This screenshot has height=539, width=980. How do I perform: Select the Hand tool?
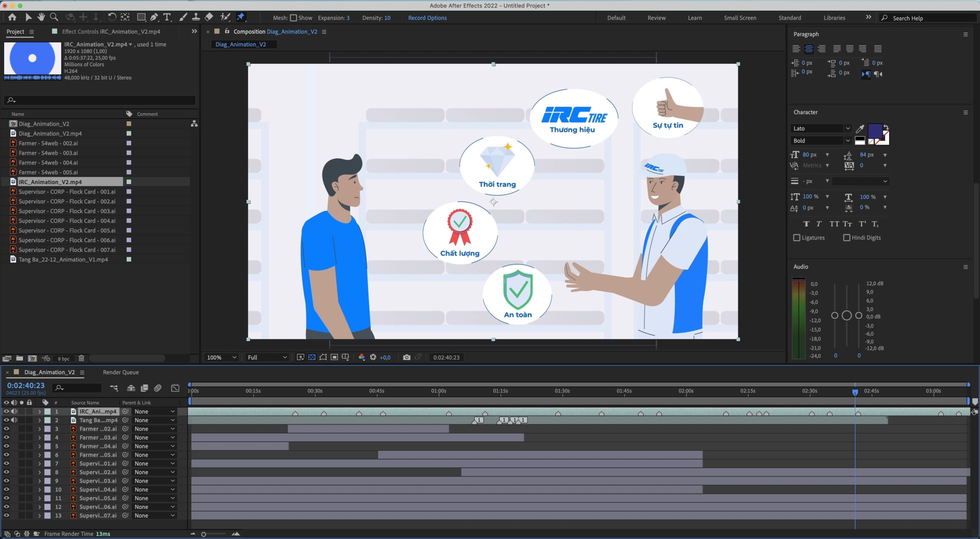click(41, 17)
